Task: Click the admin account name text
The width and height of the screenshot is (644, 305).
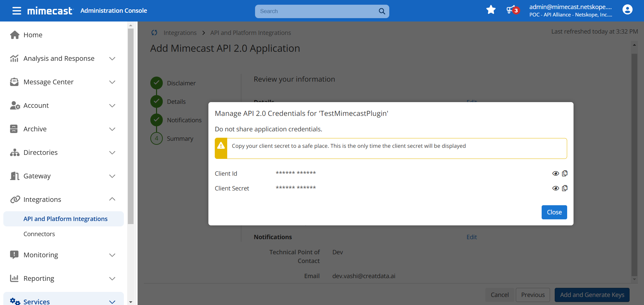Action: [x=571, y=7]
